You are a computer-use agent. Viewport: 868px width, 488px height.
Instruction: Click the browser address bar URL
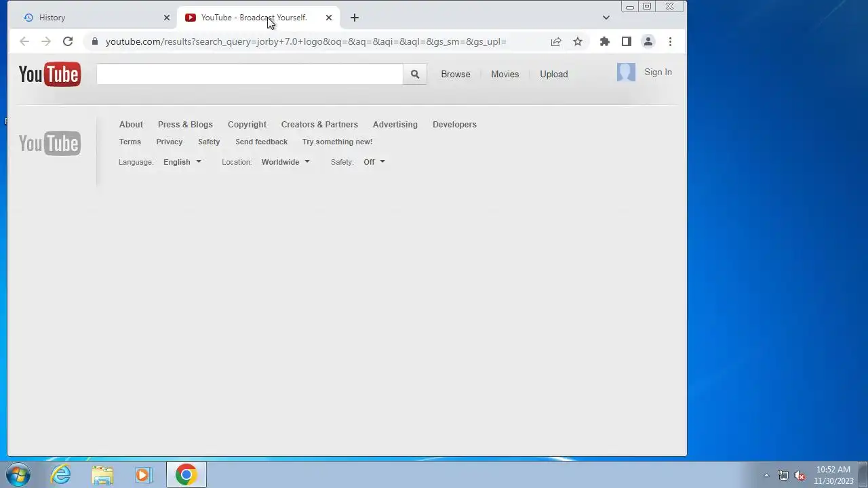[x=306, y=41]
